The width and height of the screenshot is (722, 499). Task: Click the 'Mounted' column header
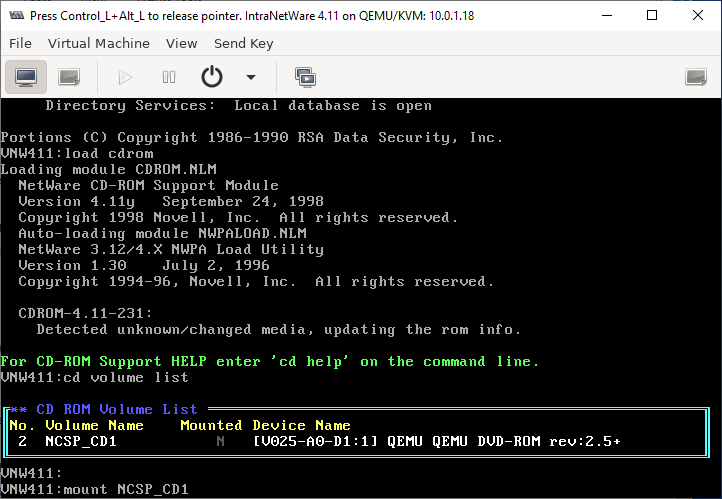211,425
